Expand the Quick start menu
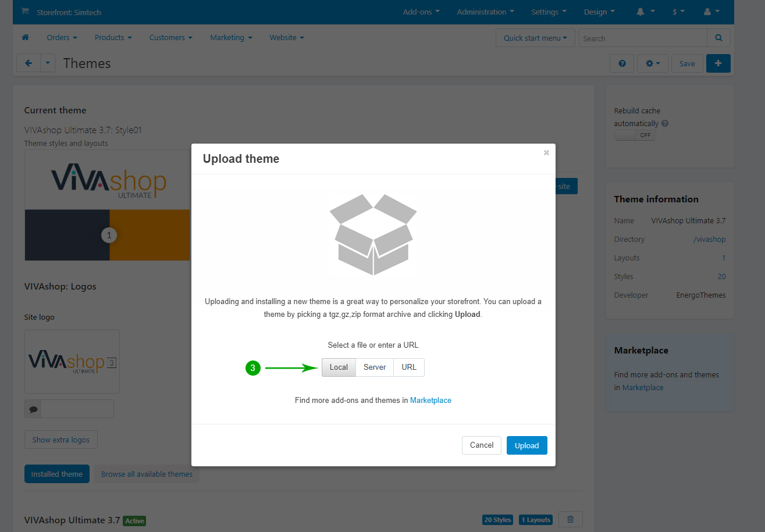This screenshot has width=765, height=532. pos(535,38)
